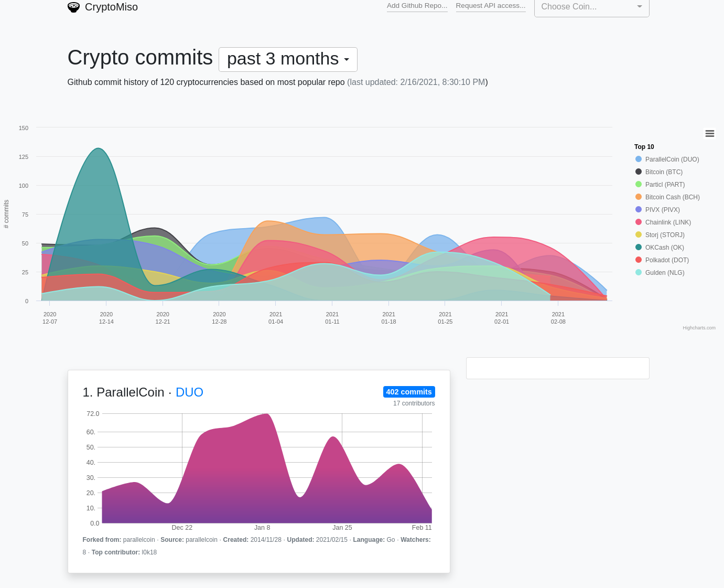Click the 17 contributors text
The height and width of the screenshot is (588, 724).
(x=414, y=403)
